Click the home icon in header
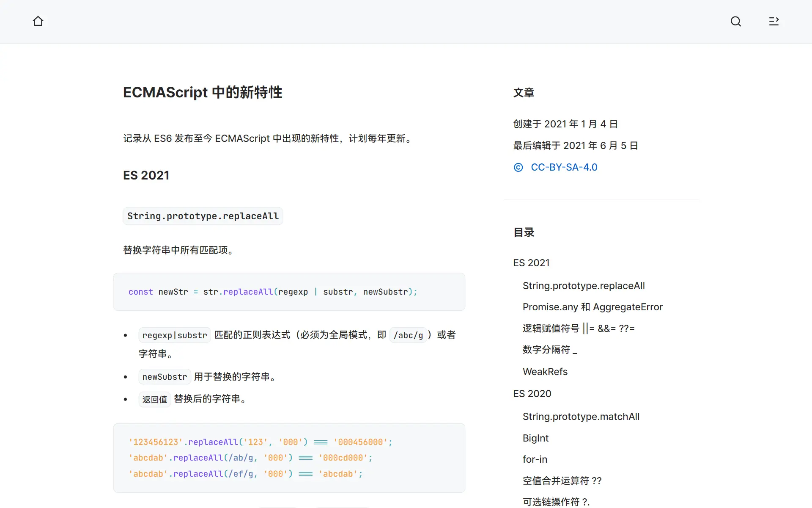The height and width of the screenshot is (508, 812). pos(38,21)
